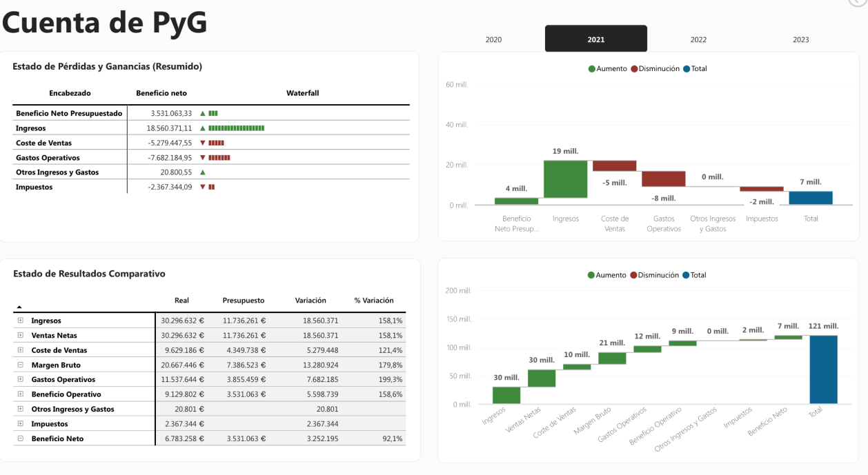Click red Disminución legend dot in bottom chart
Viewport: 868px width, 475px height.
point(633,275)
